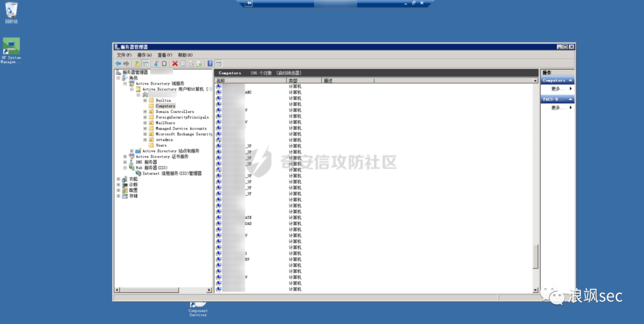Toggle the Show/Hide Console Tree toolbar icon
The width and height of the screenshot is (644, 324).
tap(145, 64)
